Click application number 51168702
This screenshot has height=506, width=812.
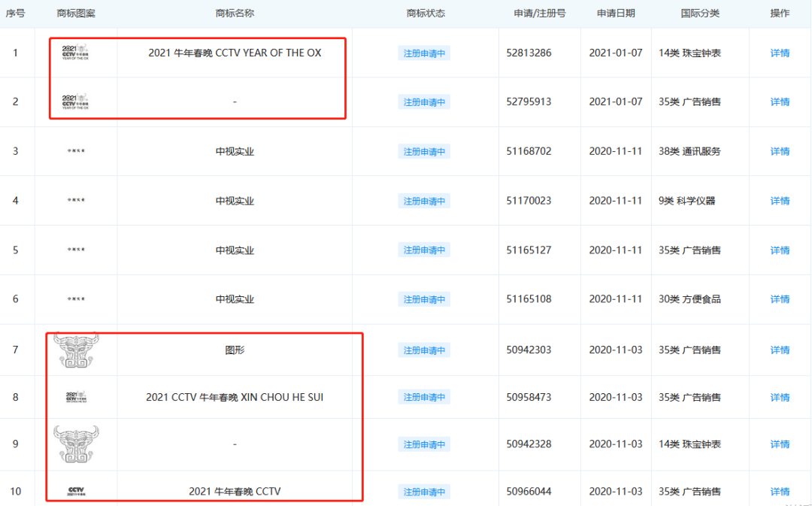(x=529, y=151)
